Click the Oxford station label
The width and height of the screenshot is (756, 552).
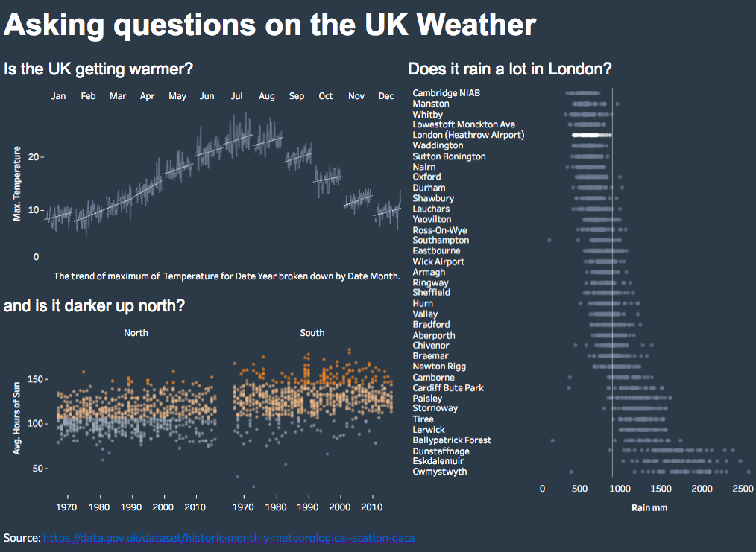(x=426, y=177)
